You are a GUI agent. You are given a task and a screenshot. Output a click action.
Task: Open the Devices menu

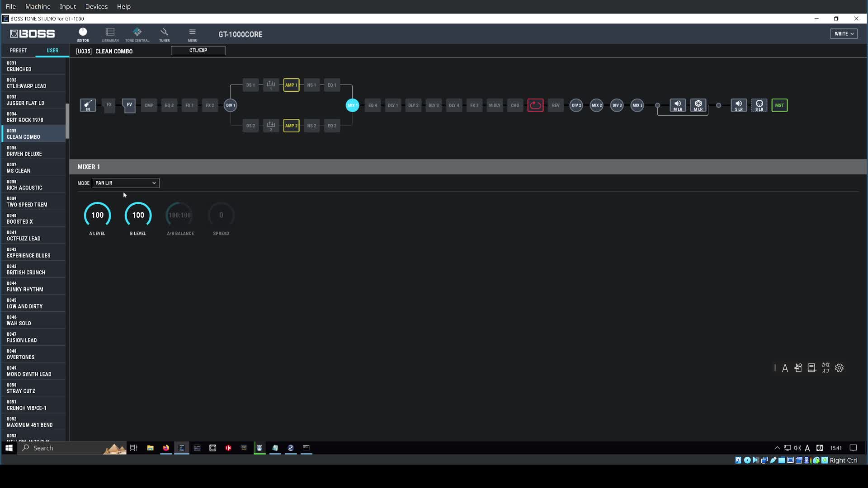[x=96, y=6]
